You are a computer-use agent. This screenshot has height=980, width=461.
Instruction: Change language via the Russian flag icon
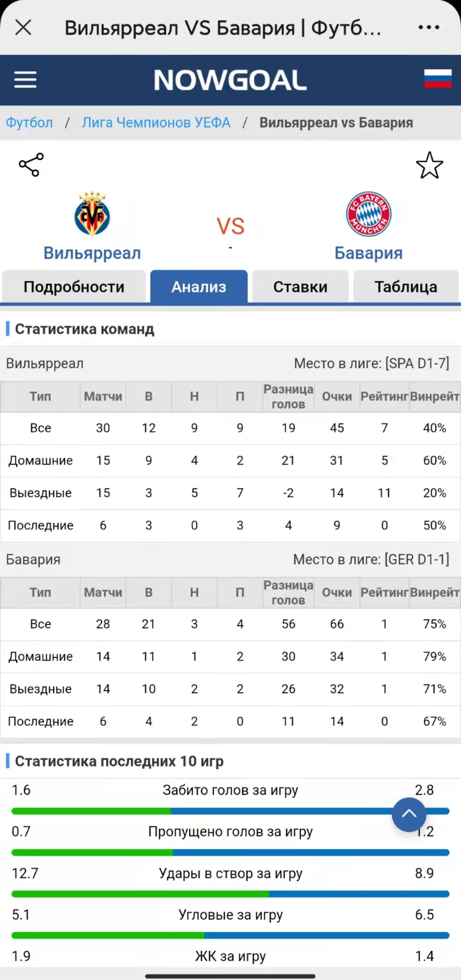tap(438, 79)
